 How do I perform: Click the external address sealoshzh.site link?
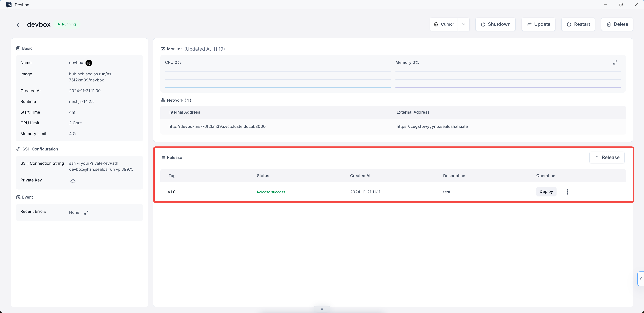432,126
